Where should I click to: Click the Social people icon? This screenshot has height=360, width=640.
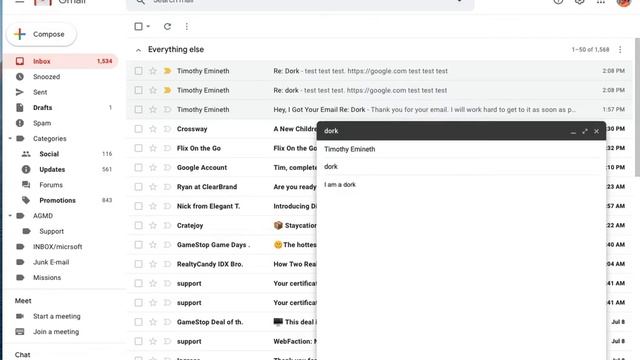(26, 154)
